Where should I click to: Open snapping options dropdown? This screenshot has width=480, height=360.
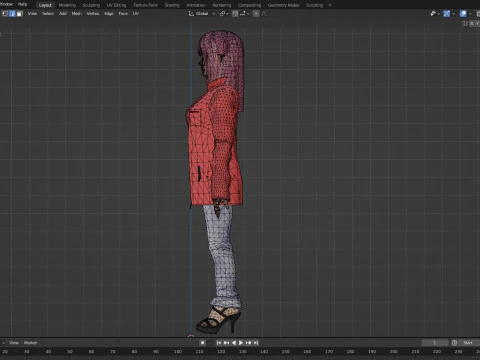(244, 14)
